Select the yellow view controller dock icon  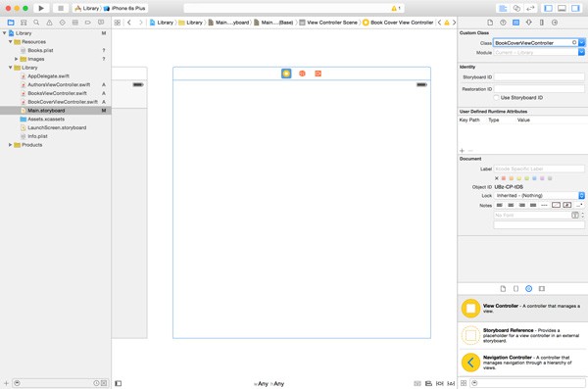286,73
